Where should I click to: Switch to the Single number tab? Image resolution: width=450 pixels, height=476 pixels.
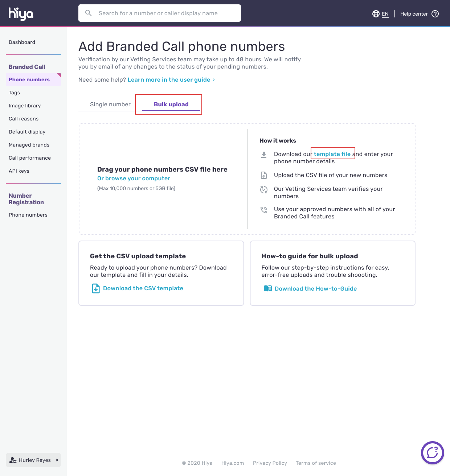coord(110,104)
